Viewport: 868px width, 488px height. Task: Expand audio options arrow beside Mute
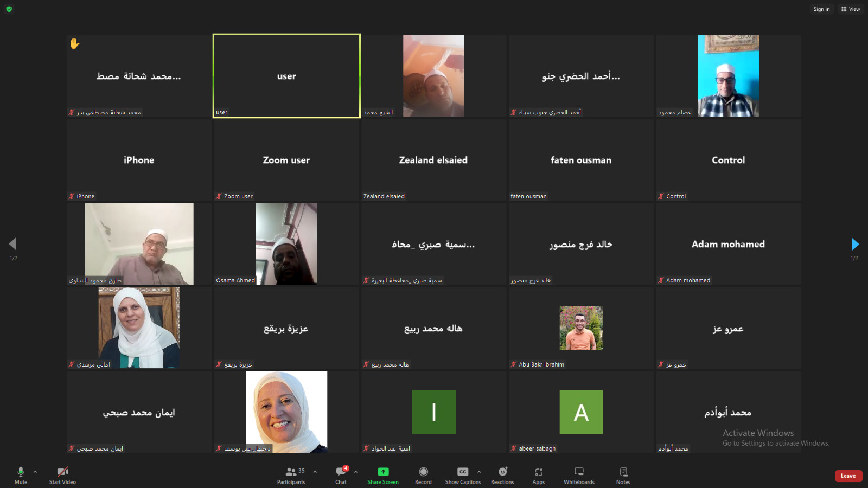click(35, 472)
